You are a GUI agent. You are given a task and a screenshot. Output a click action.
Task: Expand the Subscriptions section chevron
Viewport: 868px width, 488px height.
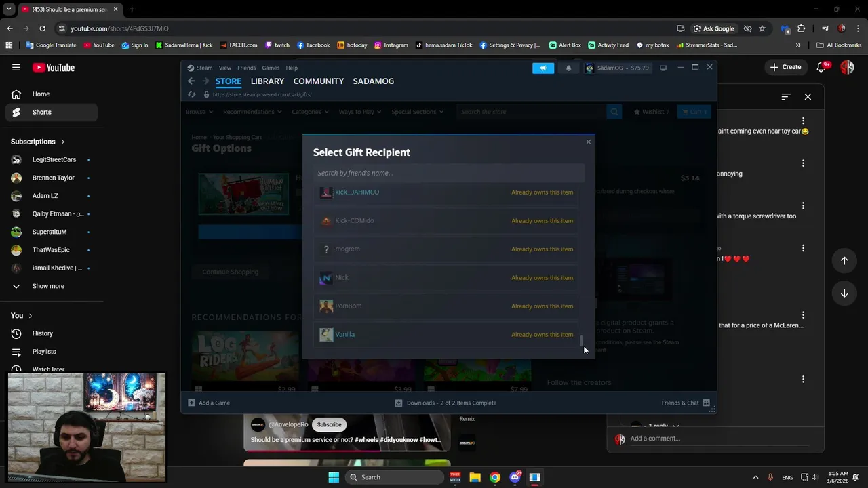63,142
